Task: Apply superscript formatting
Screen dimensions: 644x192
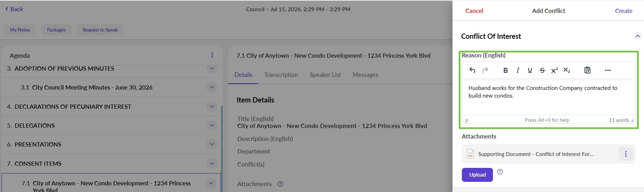Action: 554,70
